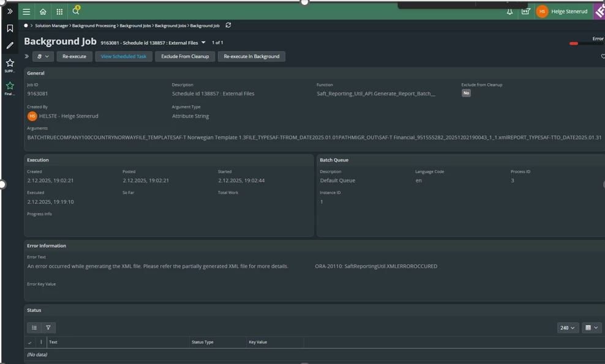Go to the last Background Job breadcrumb

205,26
